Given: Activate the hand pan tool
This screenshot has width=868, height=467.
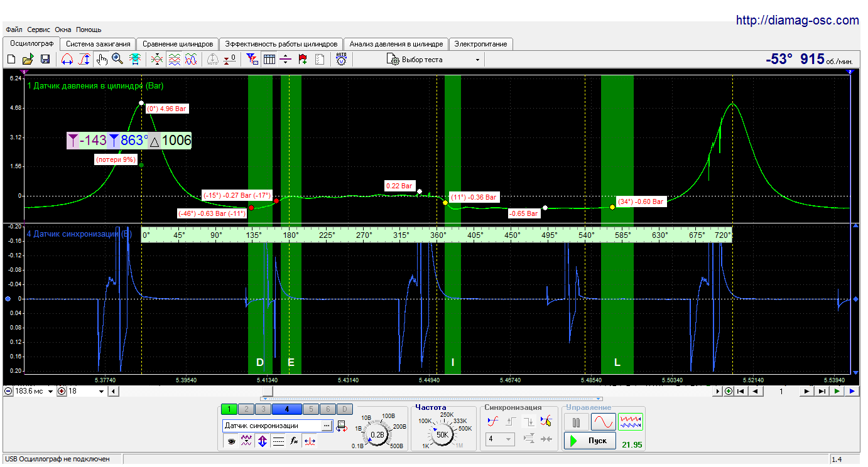Looking at the screenshot, I should tap(101, 60).
